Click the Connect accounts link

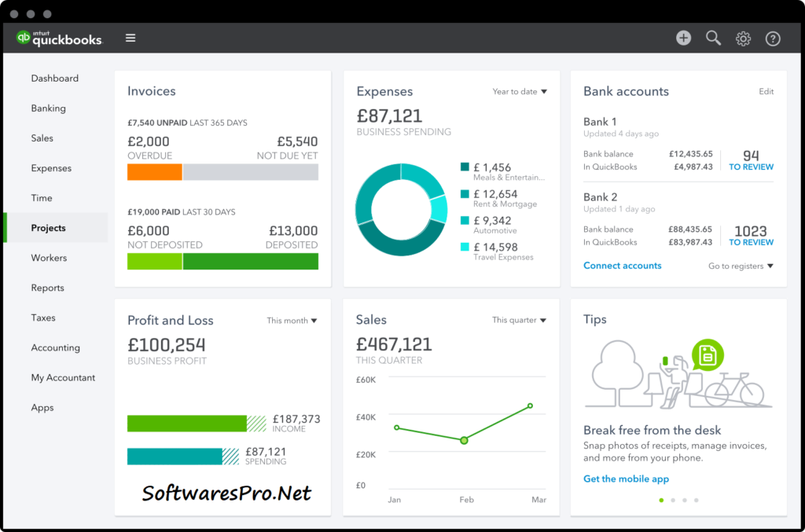click(622, 266)
